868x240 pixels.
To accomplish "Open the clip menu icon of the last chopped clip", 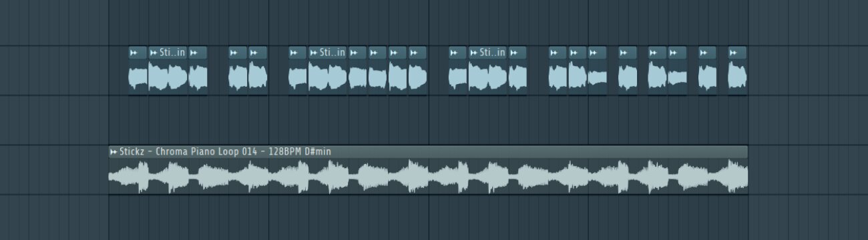I will pyautogui.click(x=733, y=53).
